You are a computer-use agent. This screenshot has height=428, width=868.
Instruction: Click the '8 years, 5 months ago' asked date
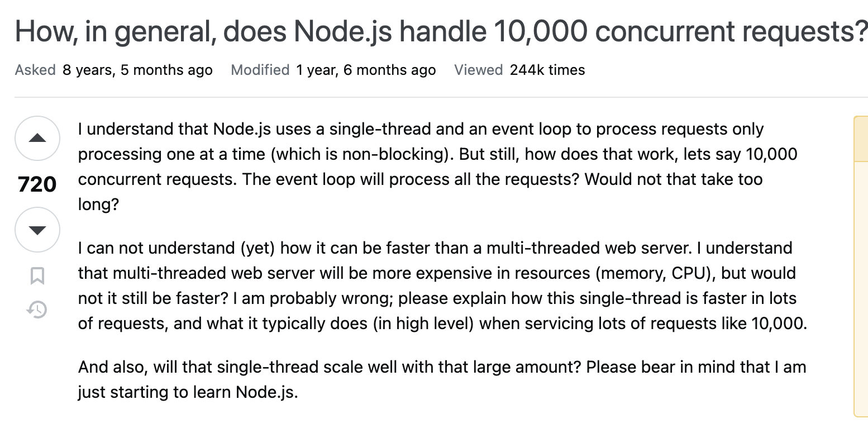tap(137, 70)
